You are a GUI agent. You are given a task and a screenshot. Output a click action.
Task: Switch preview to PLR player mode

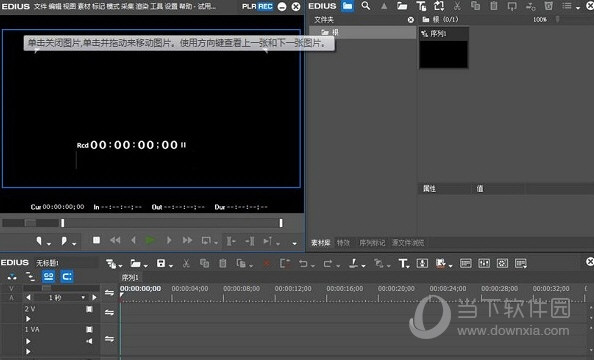249,6
